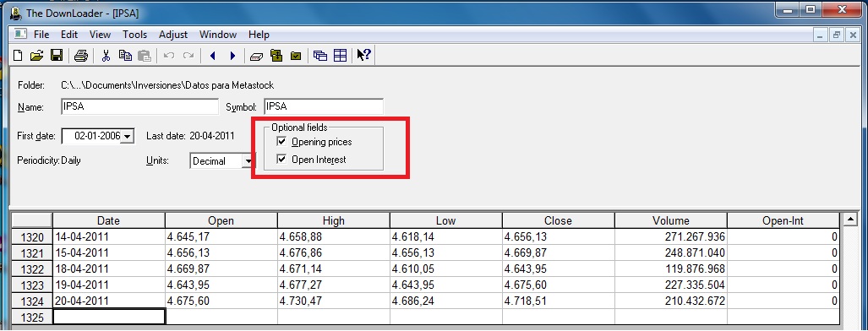The image size is (868, 331).
Task: Click Low value 4.610,05
Action: [x=445, y=269]
